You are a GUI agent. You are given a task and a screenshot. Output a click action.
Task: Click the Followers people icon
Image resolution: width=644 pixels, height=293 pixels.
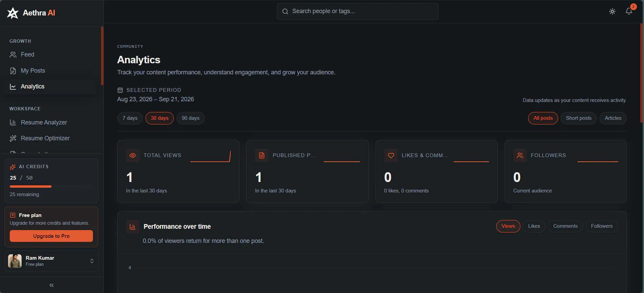coord(520,155)
